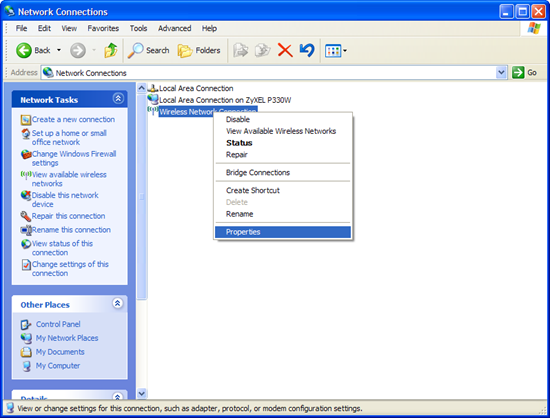
Task: Collapse the Network Tasks panel
Action: pos(118,99)
